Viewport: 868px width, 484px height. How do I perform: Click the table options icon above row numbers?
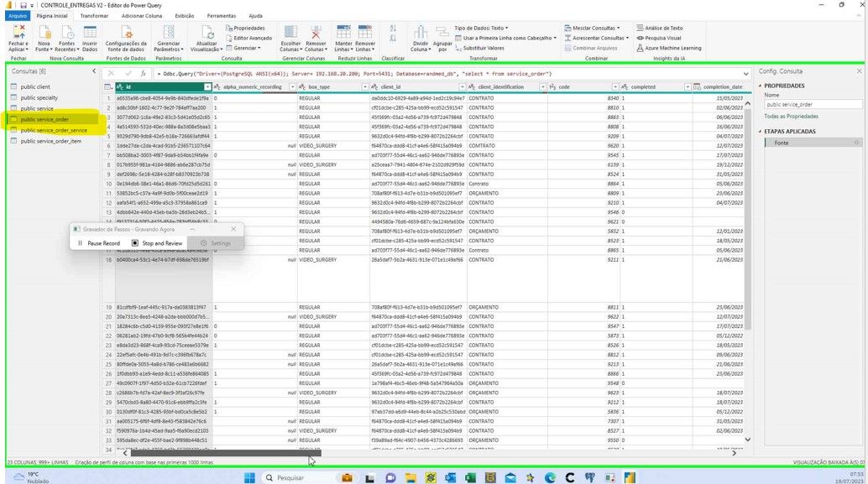pyautogui.click(x=108, y=87)
